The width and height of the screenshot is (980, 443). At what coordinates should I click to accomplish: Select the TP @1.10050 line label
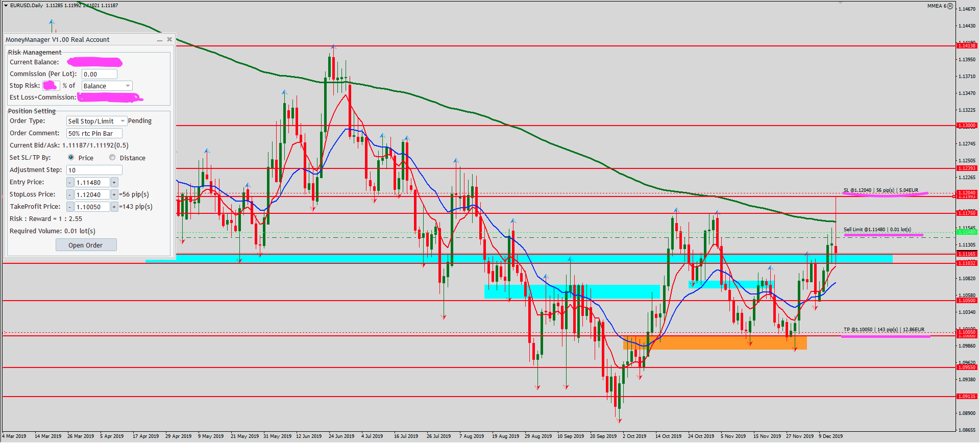point(884,329)
